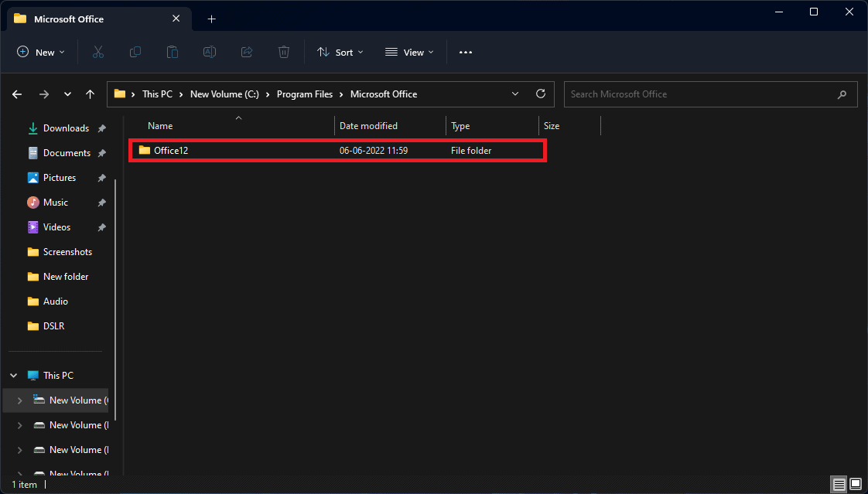Screen dimensions: 868x494
Task: Switch to details view layout toggle
Action: (x=839, y=485)
